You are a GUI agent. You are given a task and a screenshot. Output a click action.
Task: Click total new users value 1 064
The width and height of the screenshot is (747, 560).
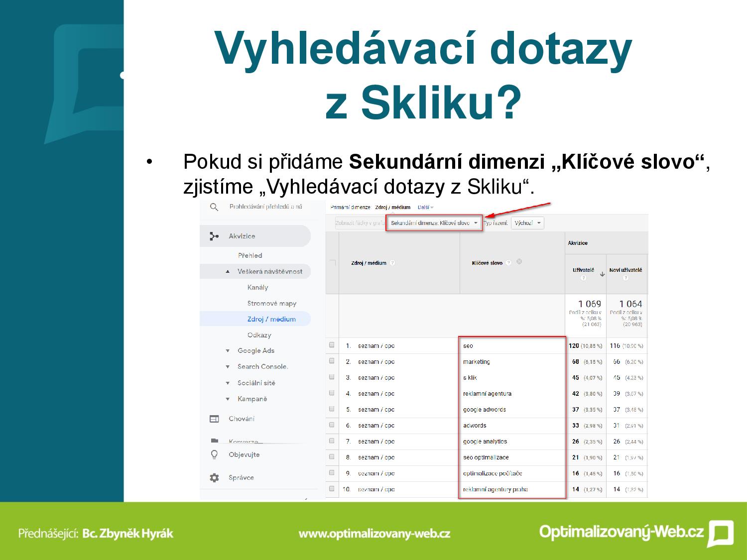pos(630,304)
